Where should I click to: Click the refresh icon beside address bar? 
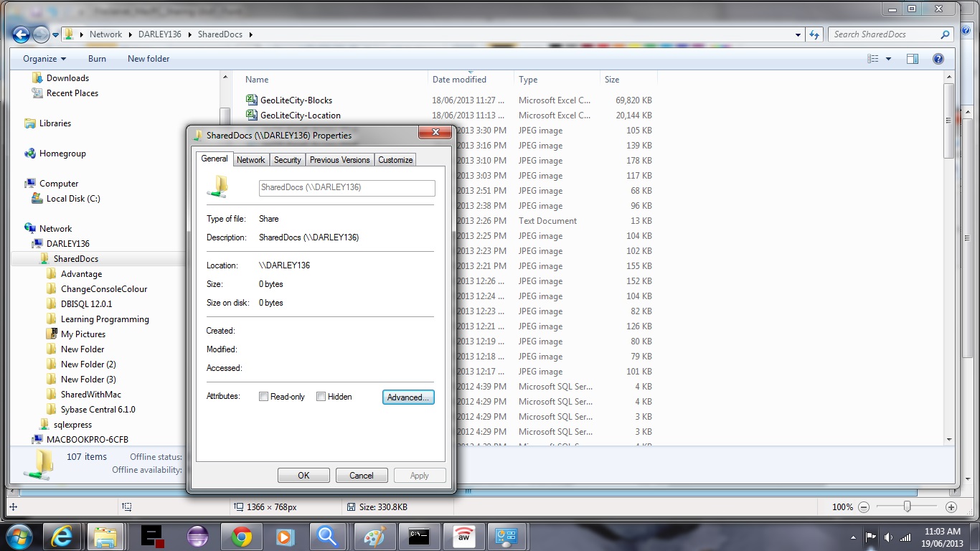click(814, 34)
